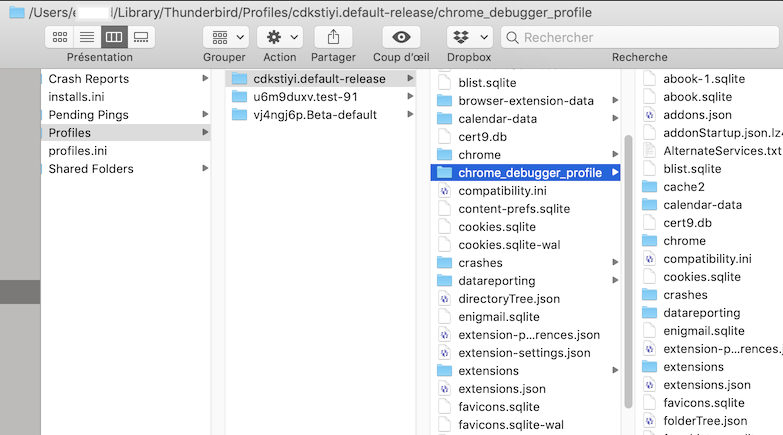Switch to list view mode

(87, 37)
